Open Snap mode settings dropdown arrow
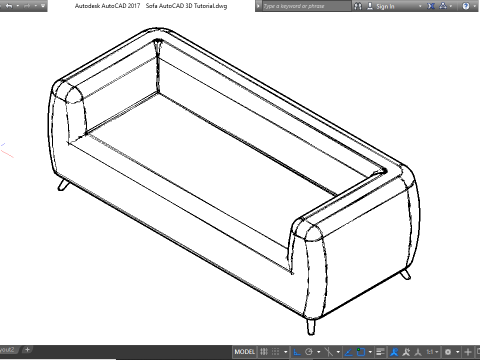This screenshot has width=480, height=360. point(286,352)
